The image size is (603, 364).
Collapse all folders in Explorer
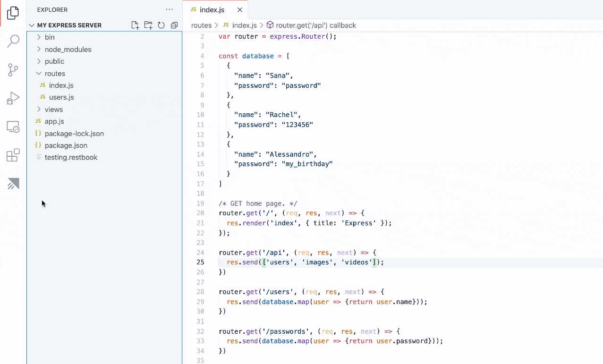(x=174, y=25)
